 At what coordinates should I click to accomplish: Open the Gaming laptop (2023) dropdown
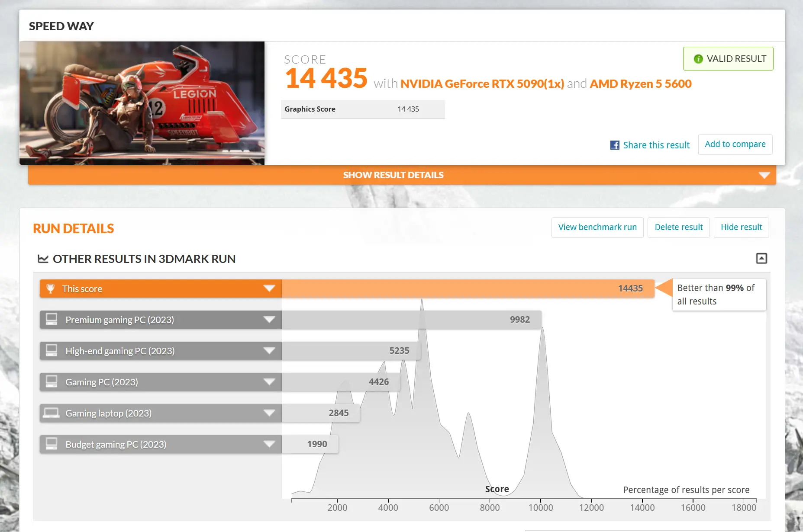tap(269, 413)
